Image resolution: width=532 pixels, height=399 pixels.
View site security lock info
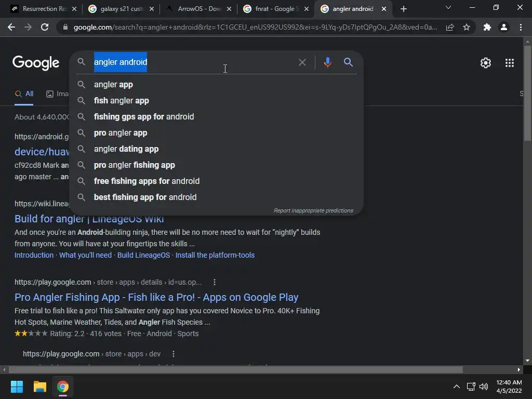[x=65, y=27]
